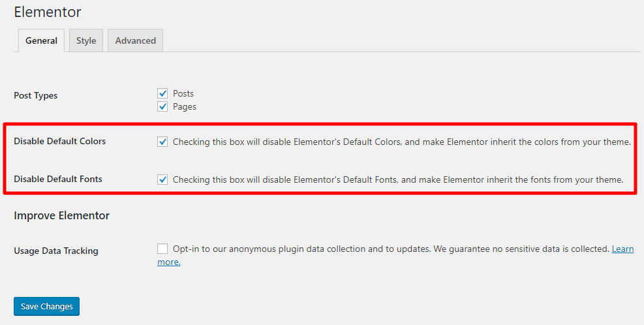
Task: Click the Improve Elementor section heading
Action: tap(61, 215)
